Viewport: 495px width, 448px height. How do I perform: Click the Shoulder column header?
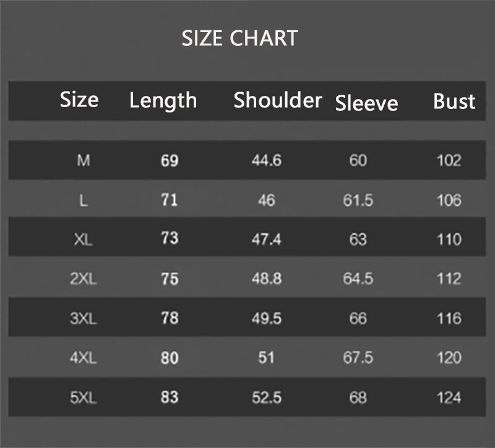[x=278, y=100]
